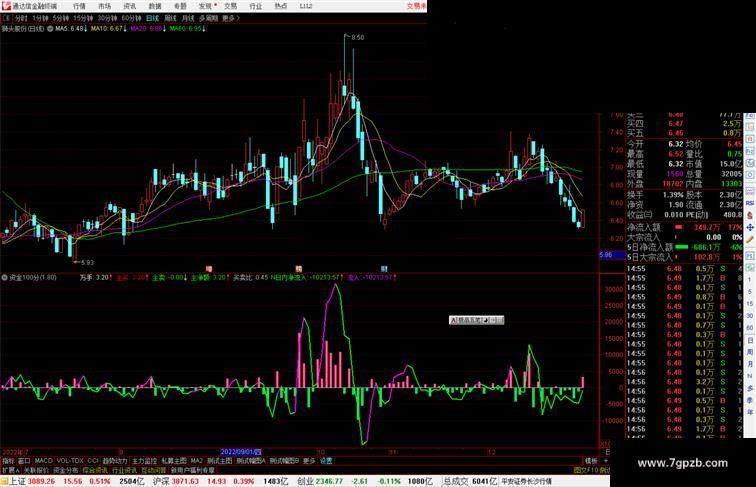Click the red dollar icon in right toolbar

coord(750,215)
